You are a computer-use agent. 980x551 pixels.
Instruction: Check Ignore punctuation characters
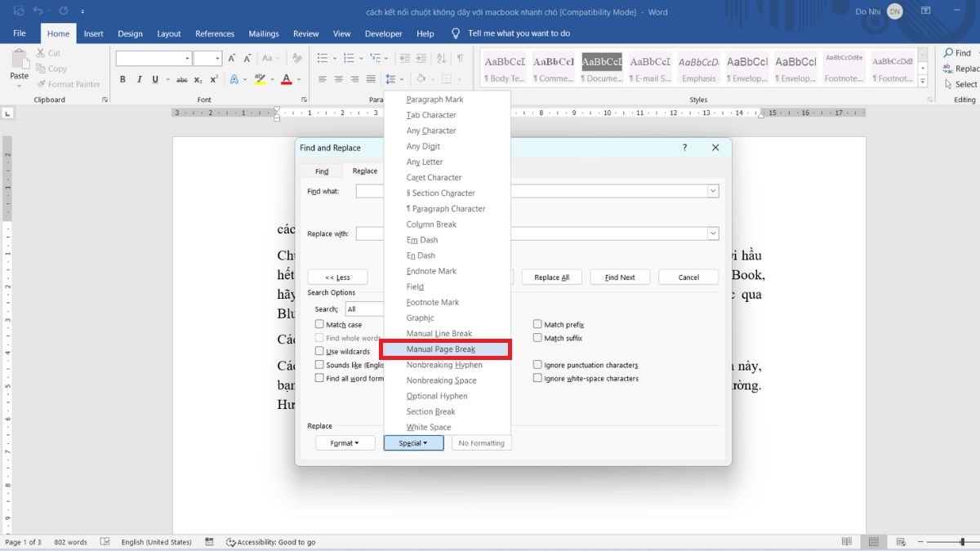click(537, 365)
